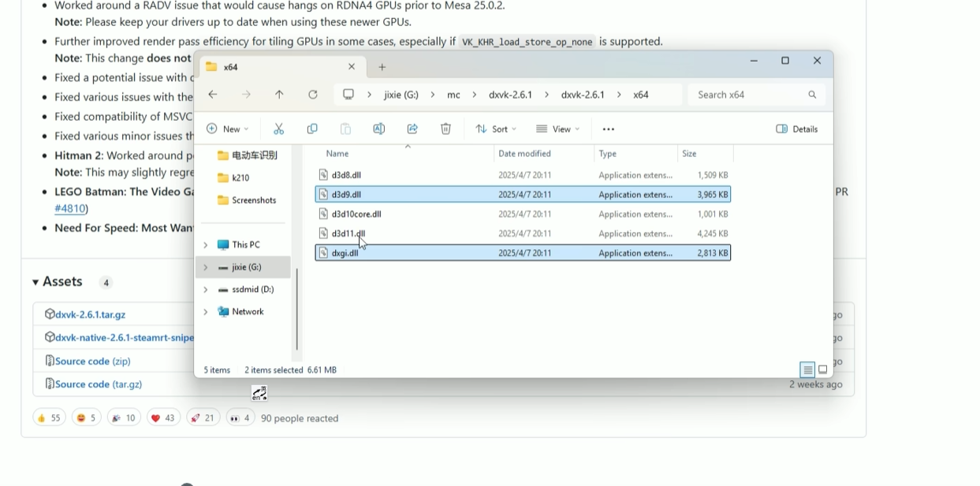Click the Search x64 input field
This screenshot has width=980, height=486.
coord(749,95)
